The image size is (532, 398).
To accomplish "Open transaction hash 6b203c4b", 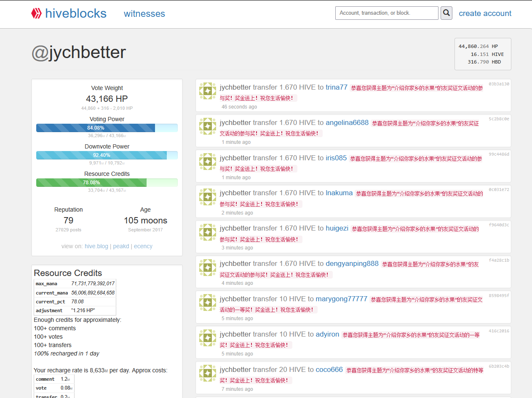I will pyautogui.click(x=499, y=366).
